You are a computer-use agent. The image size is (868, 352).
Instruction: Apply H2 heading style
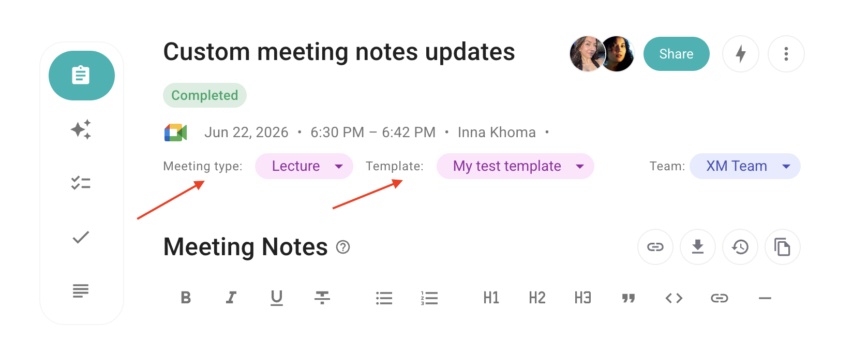tap(537, 298)
